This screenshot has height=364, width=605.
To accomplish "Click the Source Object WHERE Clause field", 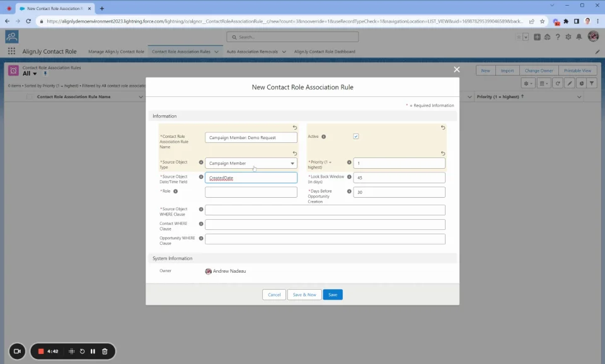I will pyautogui.click(x=325, y=210).
